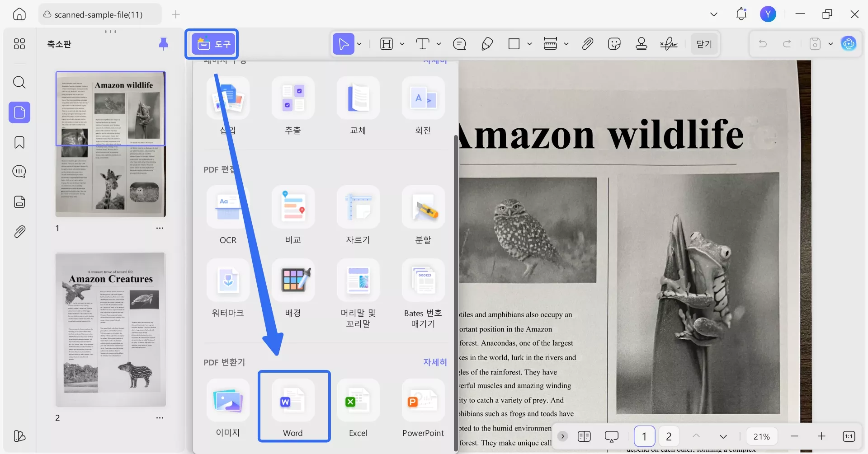Add a new tab with plus

176,14
